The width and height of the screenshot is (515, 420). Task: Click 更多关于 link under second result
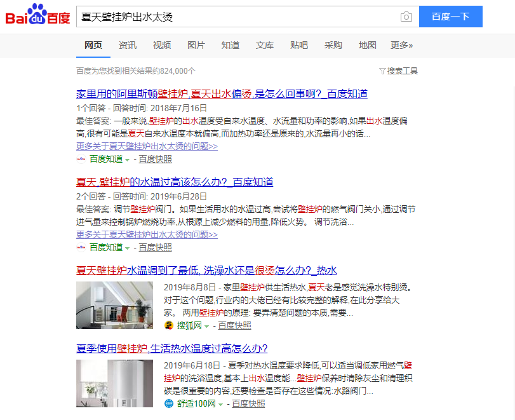point(147,234)
